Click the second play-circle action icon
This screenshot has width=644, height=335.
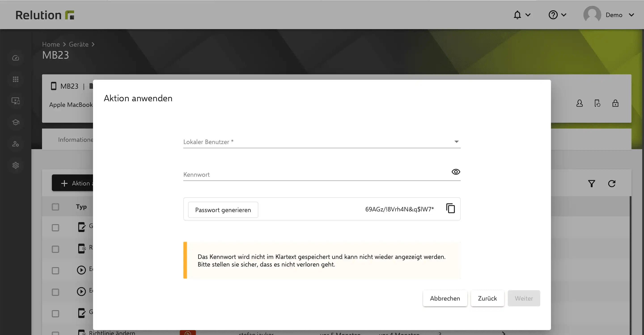(81, 292)
